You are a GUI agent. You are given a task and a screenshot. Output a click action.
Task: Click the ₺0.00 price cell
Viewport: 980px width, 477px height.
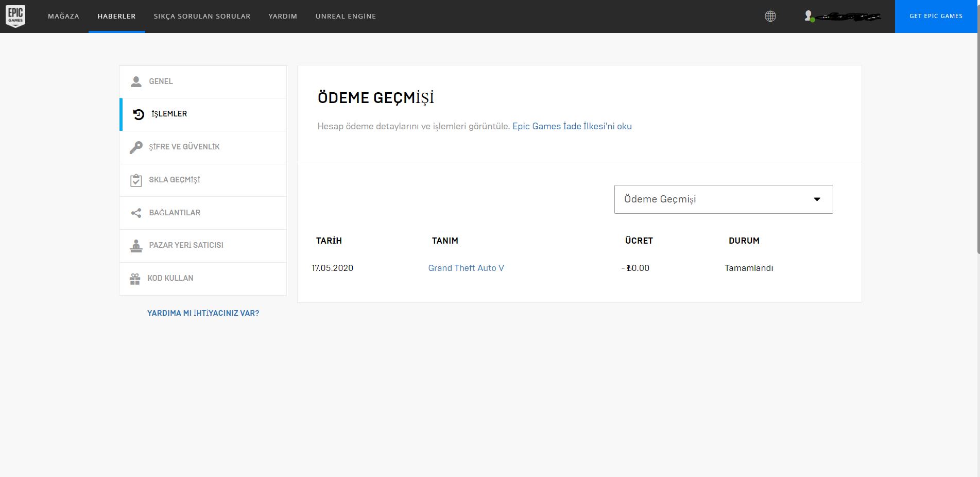(635, 268)
